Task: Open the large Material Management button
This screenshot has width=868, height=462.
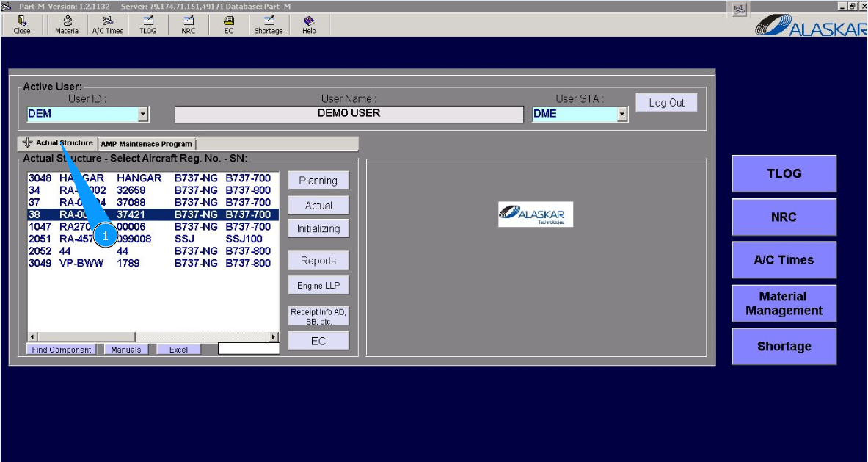Action: 784,303
